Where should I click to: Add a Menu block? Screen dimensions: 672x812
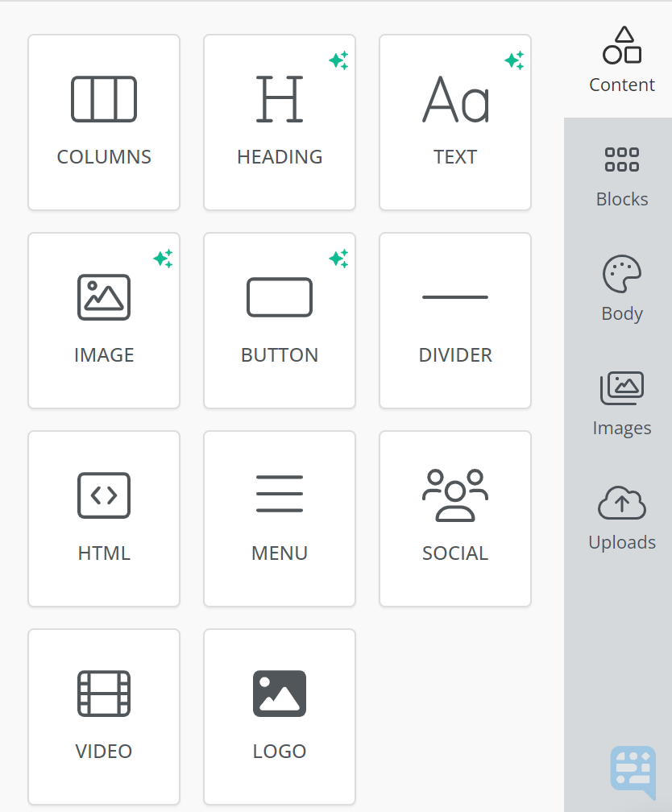[279, 518]
